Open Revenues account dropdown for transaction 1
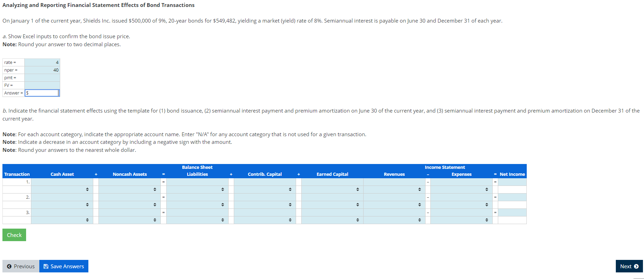644x279 pixels. point(394,189)
